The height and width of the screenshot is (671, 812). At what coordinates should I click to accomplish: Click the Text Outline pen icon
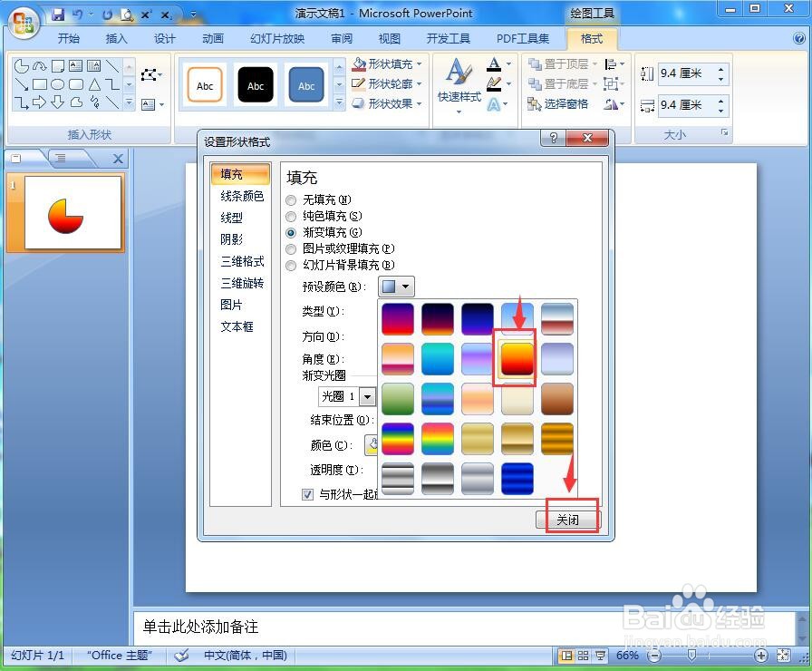(x=494, y=83)
